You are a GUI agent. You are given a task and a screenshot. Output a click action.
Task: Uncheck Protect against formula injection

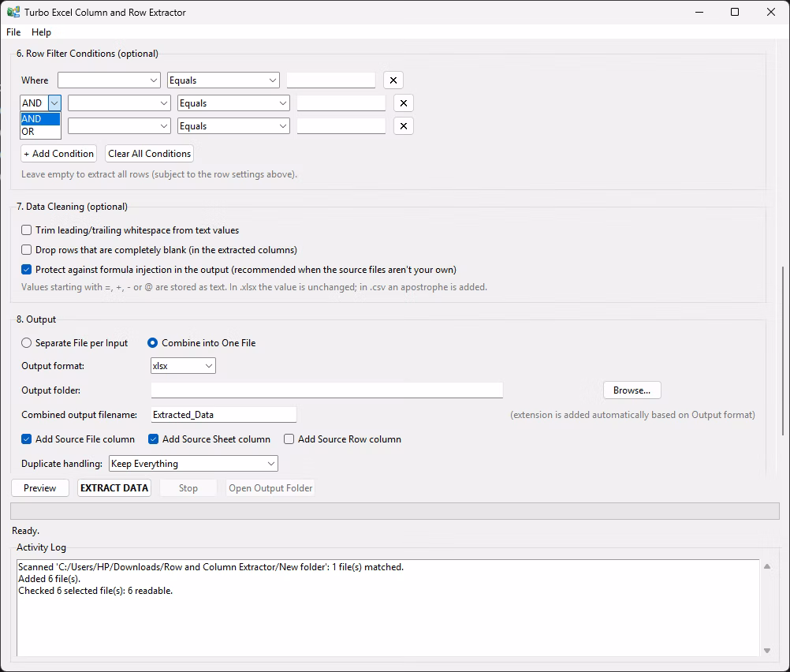coord(26,270)
